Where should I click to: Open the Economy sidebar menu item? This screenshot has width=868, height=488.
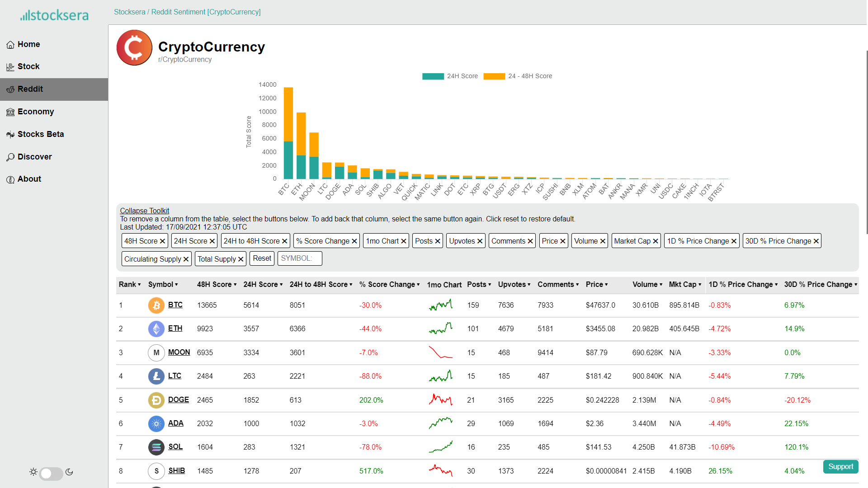pyautogui.click(x=36, y=112)
